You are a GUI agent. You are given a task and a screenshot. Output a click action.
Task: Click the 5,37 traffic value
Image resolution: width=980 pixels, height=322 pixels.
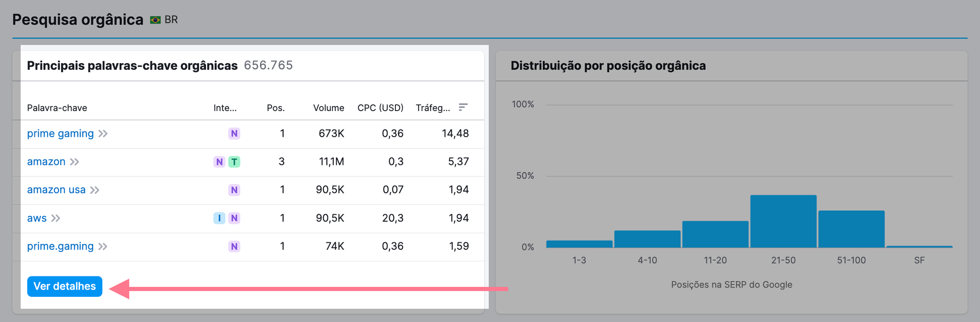(x=458, y=161)
